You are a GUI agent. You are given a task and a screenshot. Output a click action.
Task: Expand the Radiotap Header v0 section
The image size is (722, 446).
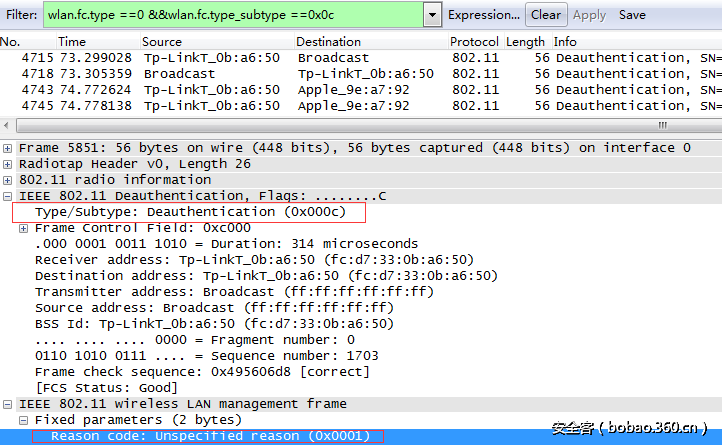pyautogui.click(x=8, y=164)
